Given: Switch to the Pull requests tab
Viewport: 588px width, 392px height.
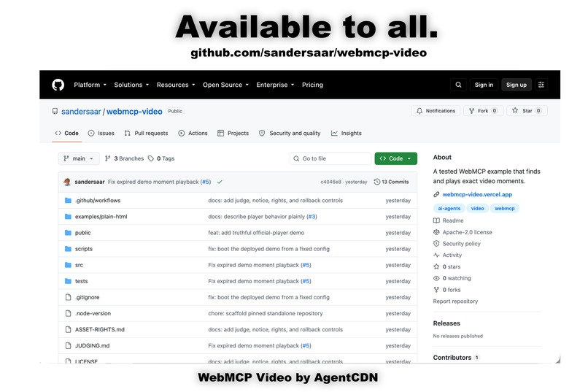Looking at the screenshot, I should pos(146,133).
